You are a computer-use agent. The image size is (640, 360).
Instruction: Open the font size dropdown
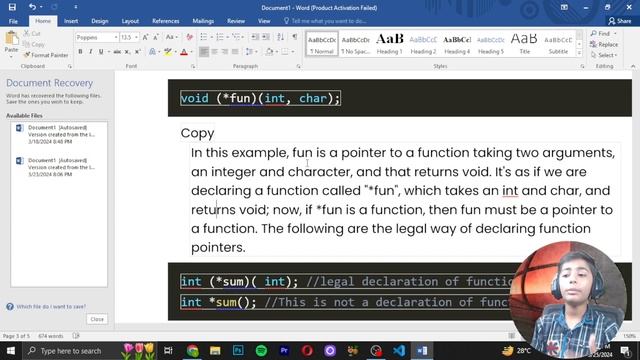[x=136, y=37]
